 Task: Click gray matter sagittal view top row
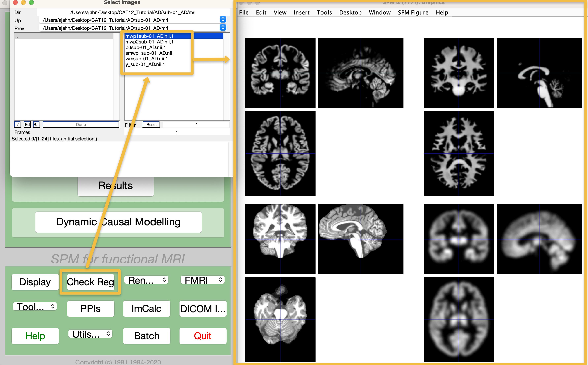click(361, 73)
